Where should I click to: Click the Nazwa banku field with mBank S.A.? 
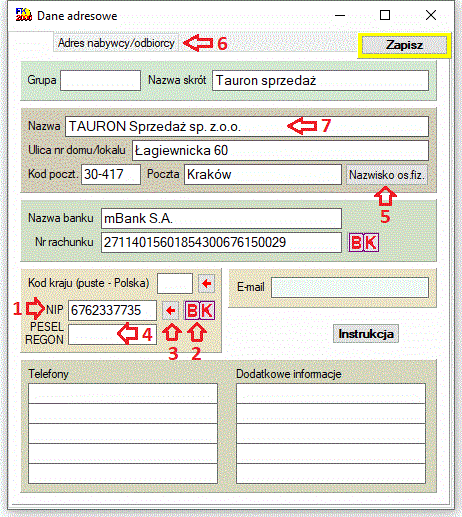(x=221, y=219)
